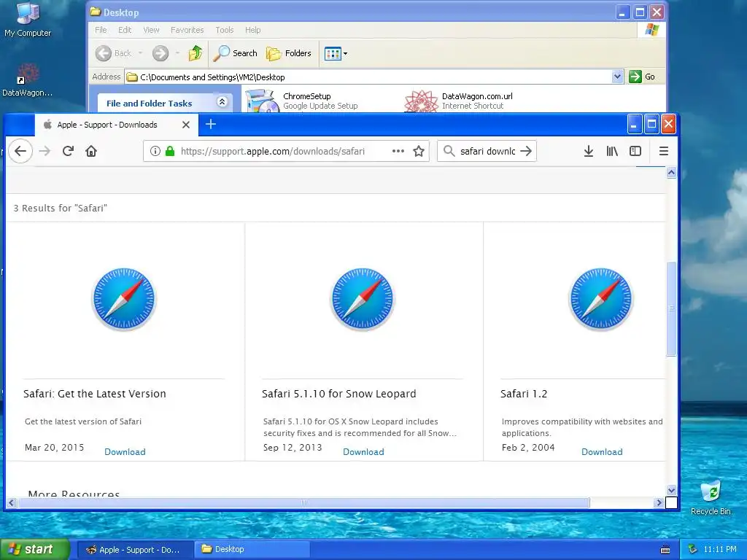Click the horizontal scroll right arrow
This screenshot has width=747, height=560.
click(x=659, y=502)
